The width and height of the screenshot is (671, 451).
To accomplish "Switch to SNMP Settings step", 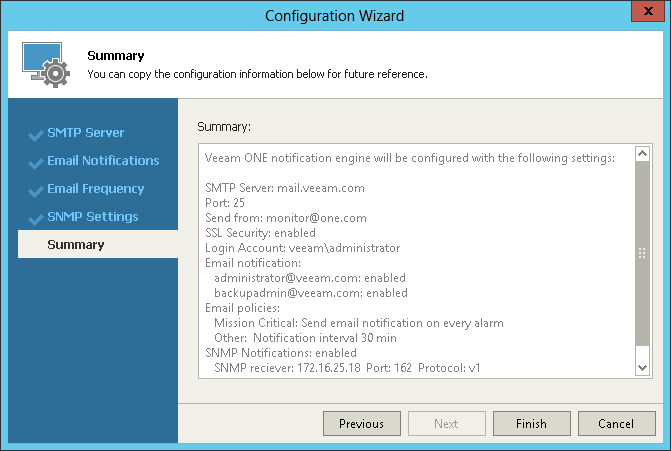I will [92, 217].
